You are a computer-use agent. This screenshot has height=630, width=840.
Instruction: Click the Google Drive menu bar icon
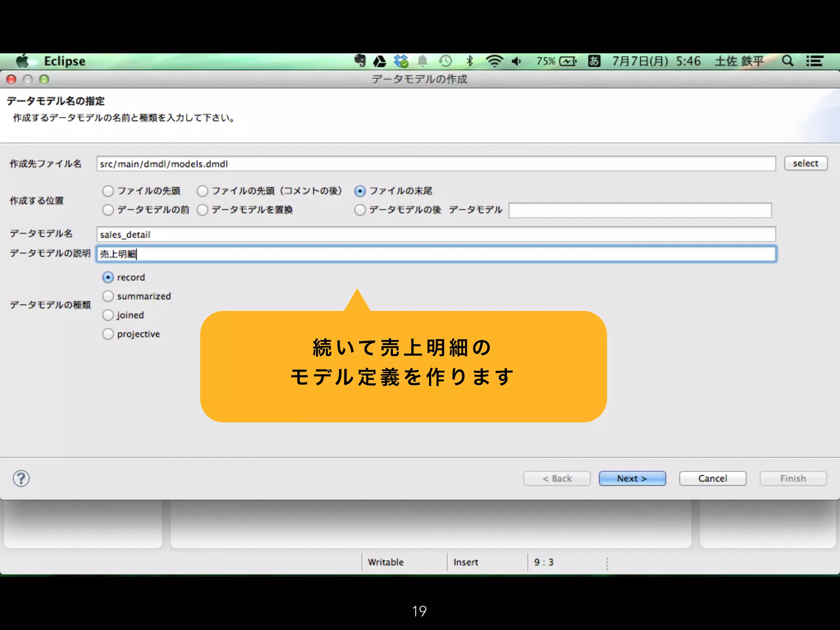tap(380, 62)
